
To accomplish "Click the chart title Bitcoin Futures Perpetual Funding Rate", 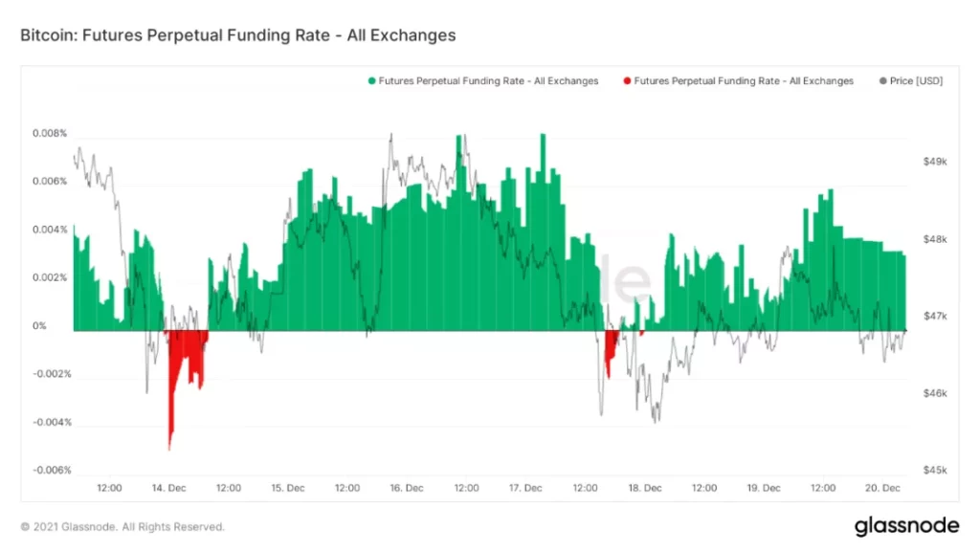I will [x=237, y=35].
